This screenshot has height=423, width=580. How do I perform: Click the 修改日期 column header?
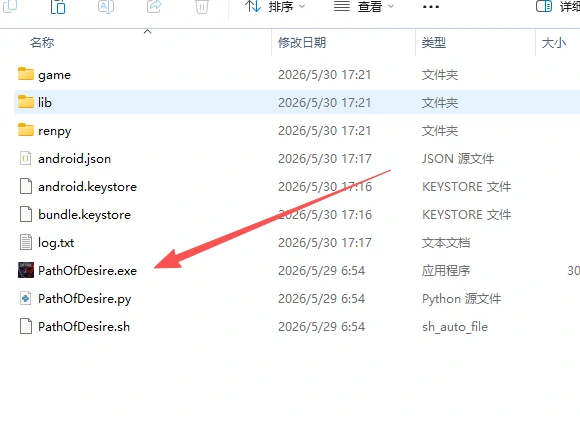point(302,43)
